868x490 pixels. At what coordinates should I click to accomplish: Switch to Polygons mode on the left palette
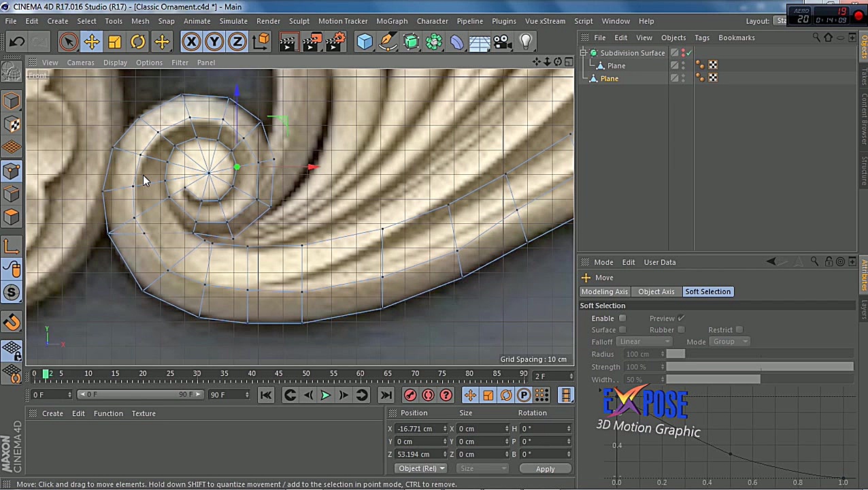coord(12,216)
